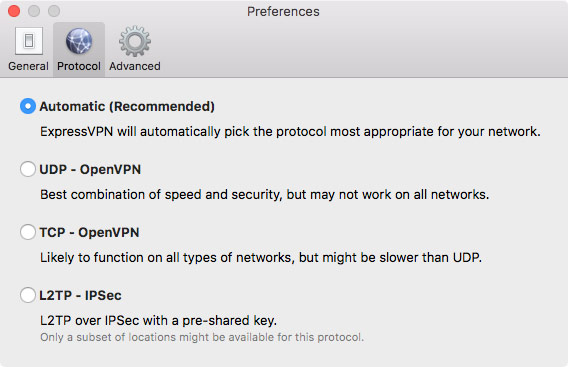This screenshot has width=568, height=367.
Task: Click the Preferences window title
Action: (283, 12)
